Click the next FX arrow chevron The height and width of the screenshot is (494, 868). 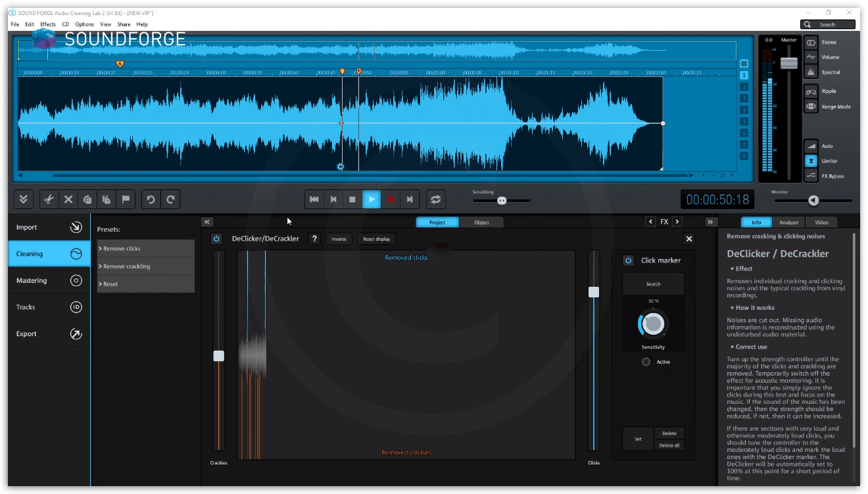[677, 222]
